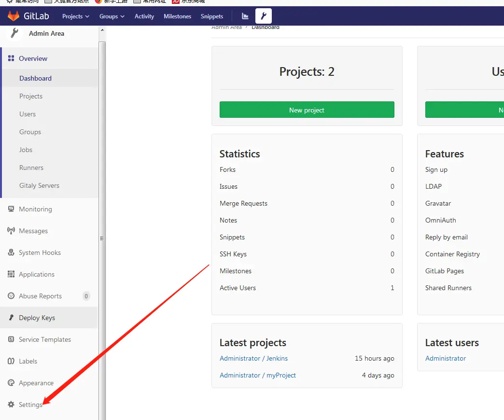Image resolution: width=504 pixels, height=420 pixels.
Task: Click the GitLab fox logo icon
Action: (14, 16)
